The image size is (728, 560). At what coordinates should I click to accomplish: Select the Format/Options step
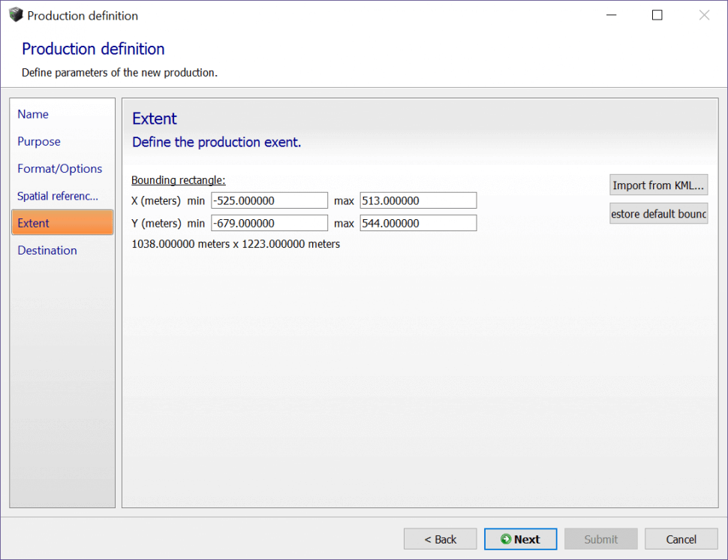click(60, 169)
